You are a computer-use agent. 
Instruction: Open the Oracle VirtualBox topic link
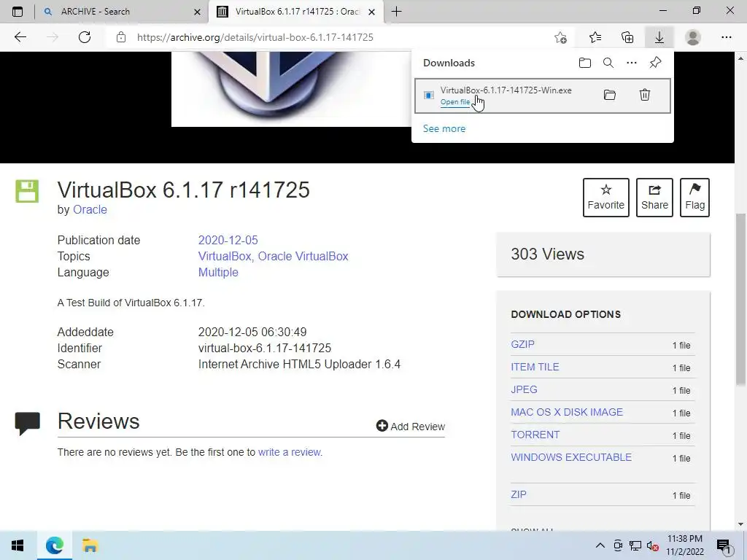point(303,256)
